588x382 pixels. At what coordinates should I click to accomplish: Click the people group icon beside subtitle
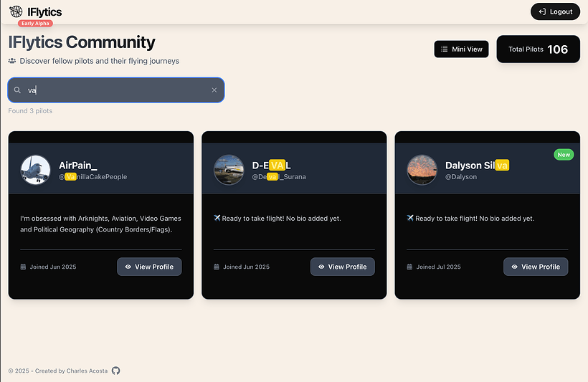pos(12,61)
